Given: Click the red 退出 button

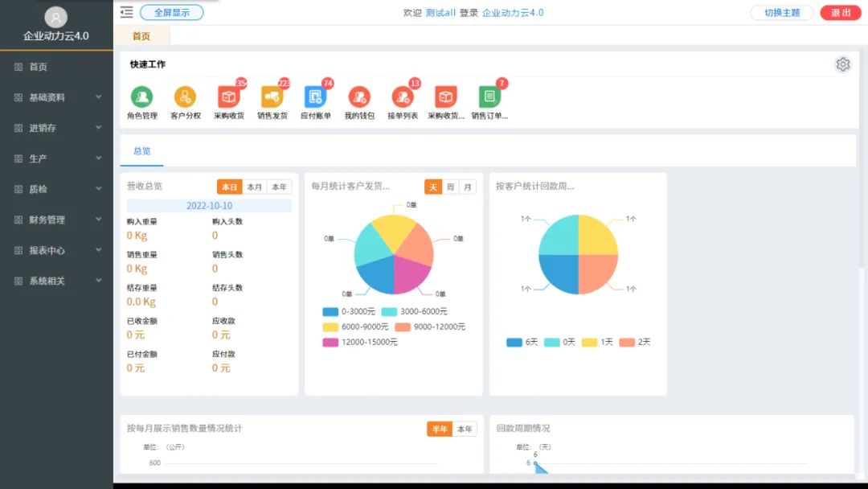Looking at the screenshot, I should click(x=840, y=12).
